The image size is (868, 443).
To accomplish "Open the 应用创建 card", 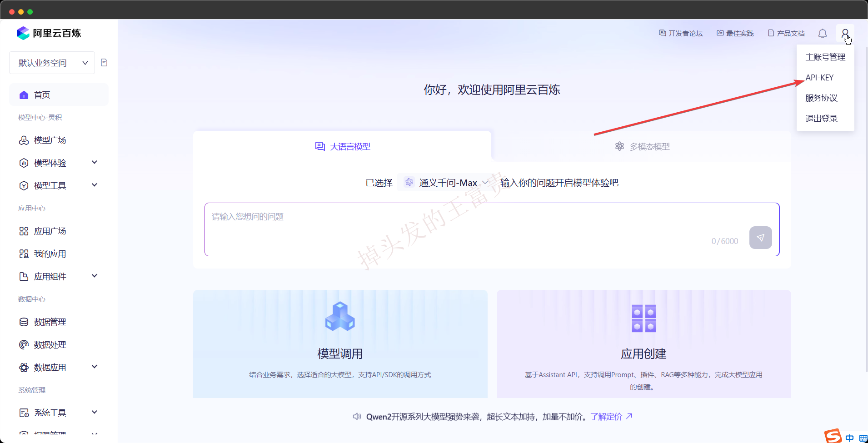I will [x=644, y=344].
